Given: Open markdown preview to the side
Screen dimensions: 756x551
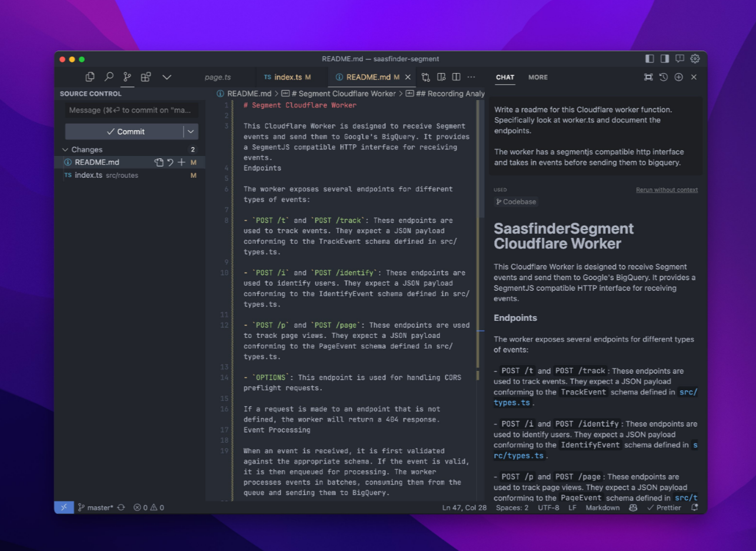Looking at the screenshot, I should tap(441, 77).
